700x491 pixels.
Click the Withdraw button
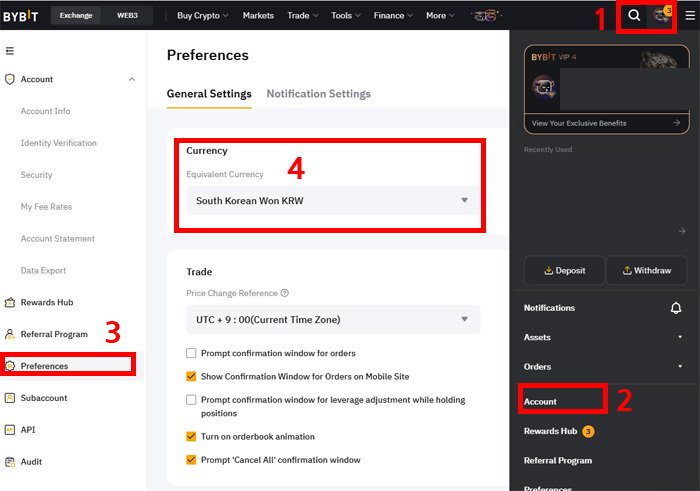[646, 270]
